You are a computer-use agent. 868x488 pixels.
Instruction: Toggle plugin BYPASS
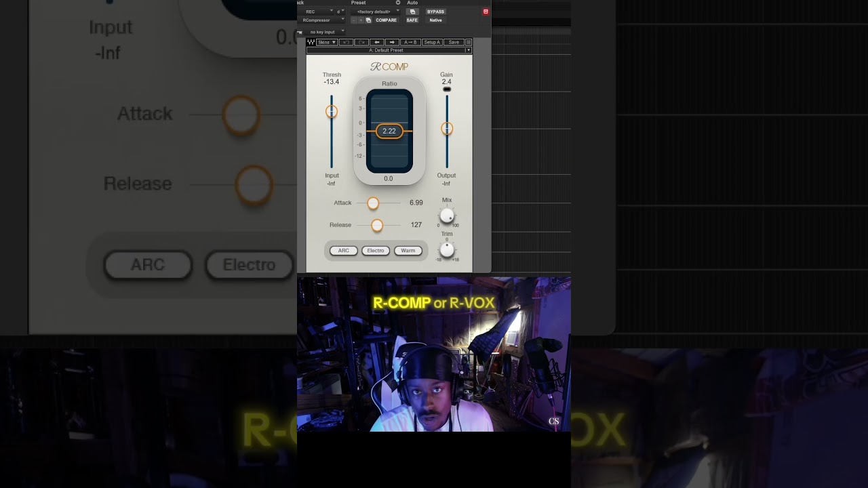coord(435,12)
